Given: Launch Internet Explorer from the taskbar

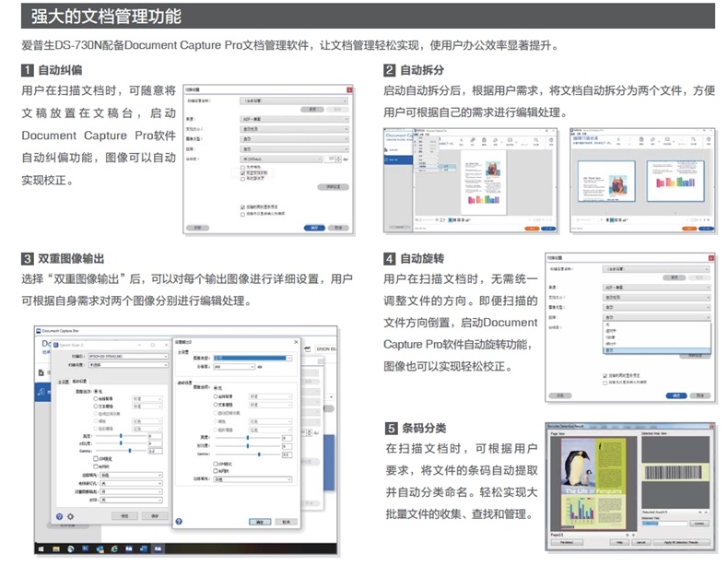Looking at the screenshot, I should click(x=114, y=548).
